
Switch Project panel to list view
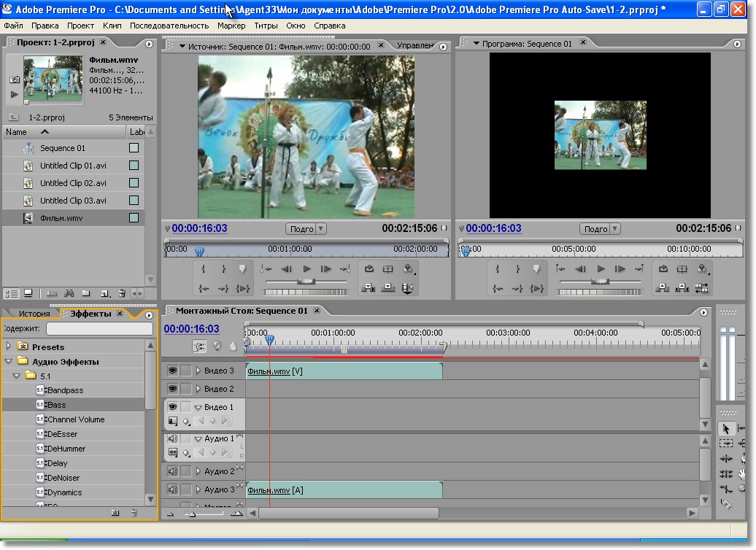(x=12, y=293)
